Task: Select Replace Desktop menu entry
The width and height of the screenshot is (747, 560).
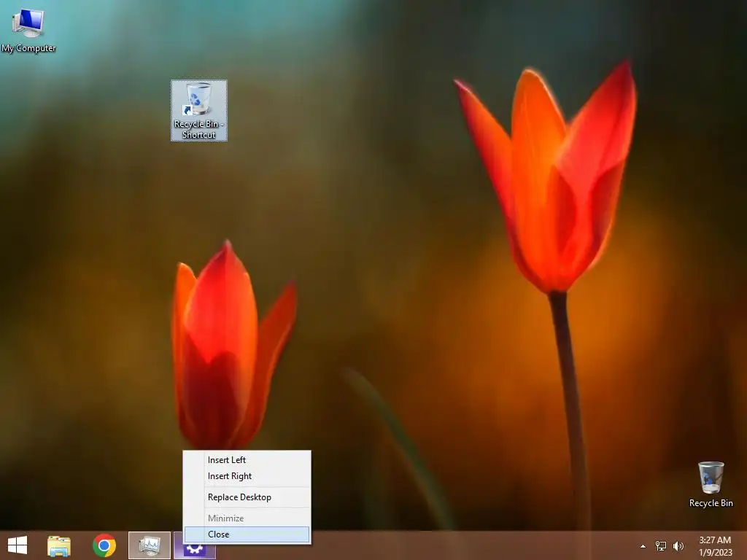Action: coord(247,497)
